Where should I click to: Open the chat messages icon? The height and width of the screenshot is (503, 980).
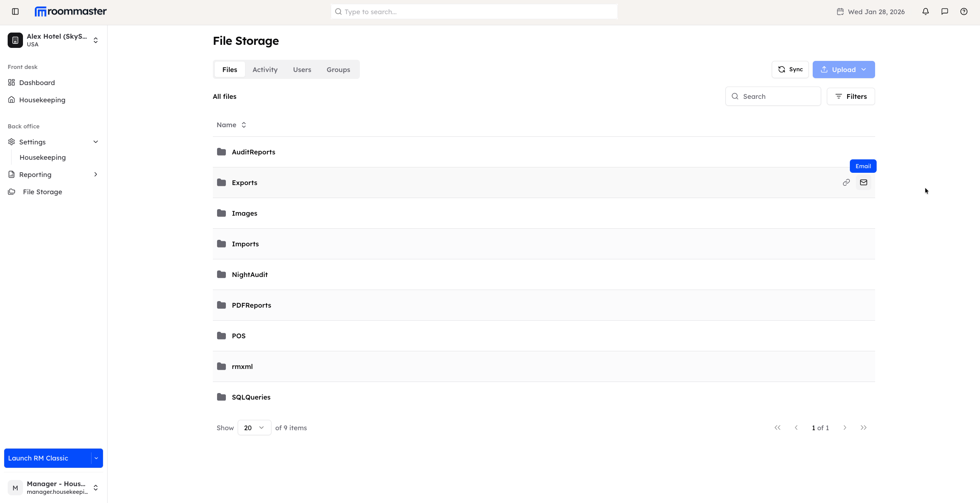(x=944, y=11)
